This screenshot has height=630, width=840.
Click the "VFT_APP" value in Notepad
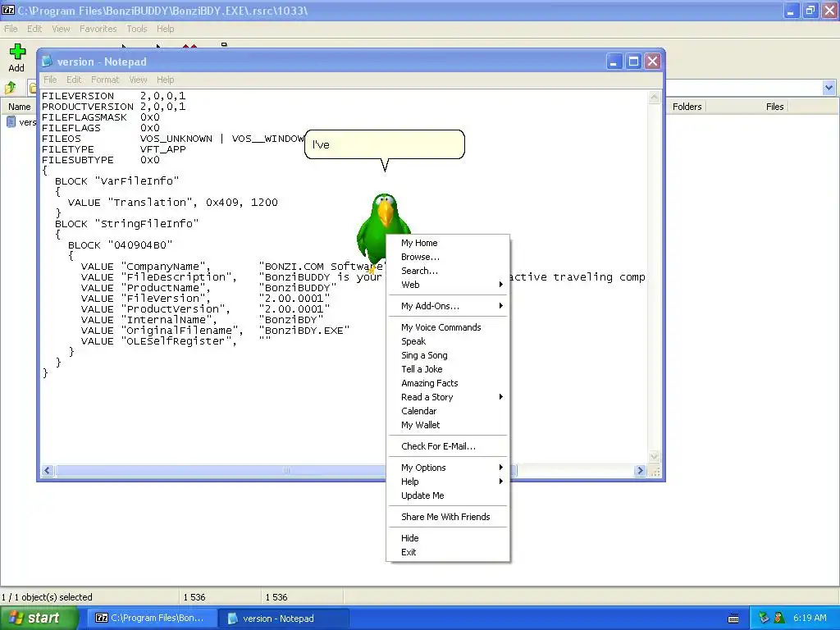(163, 149)
